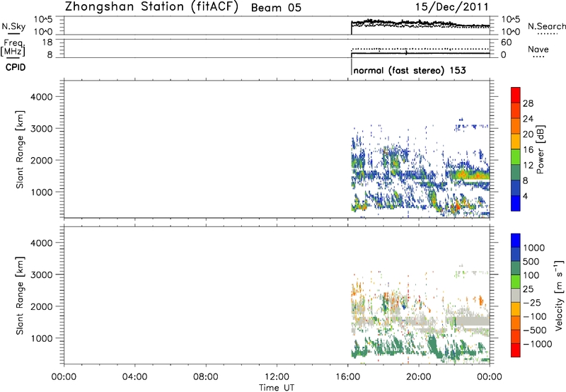Click the red bottom of velocity colorbar
The height and width of the screenshot is (392, 566).
point(516,350)
